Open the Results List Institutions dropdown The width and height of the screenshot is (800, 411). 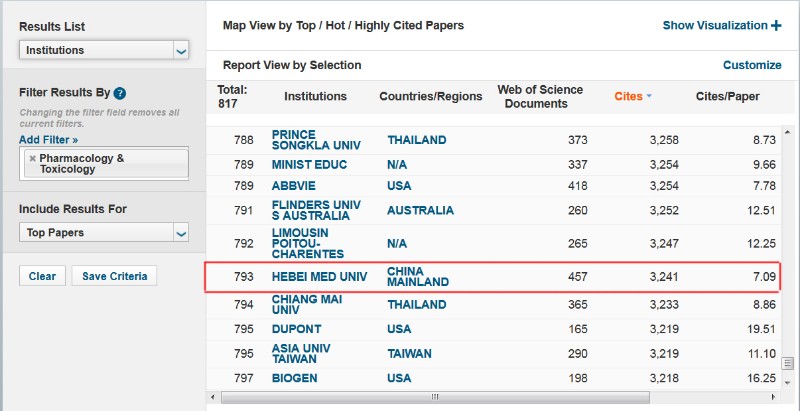tap(104, 50)
